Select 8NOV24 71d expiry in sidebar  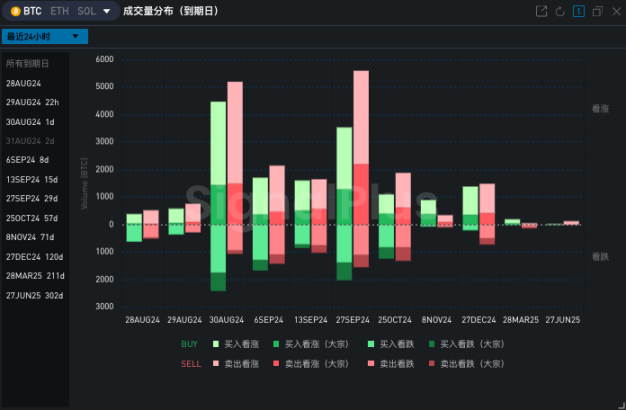(30, 237)
